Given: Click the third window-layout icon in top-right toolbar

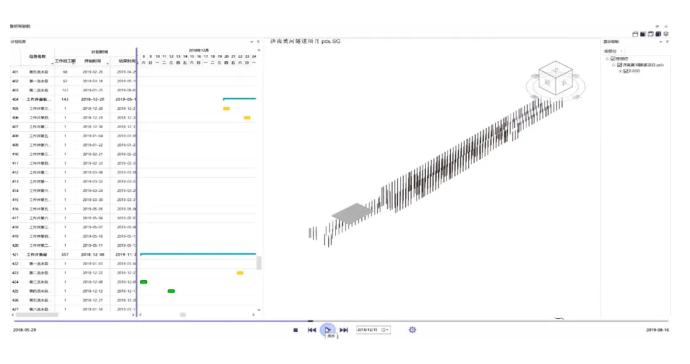Looking at the screenshot, I should (x=650, y=34).
